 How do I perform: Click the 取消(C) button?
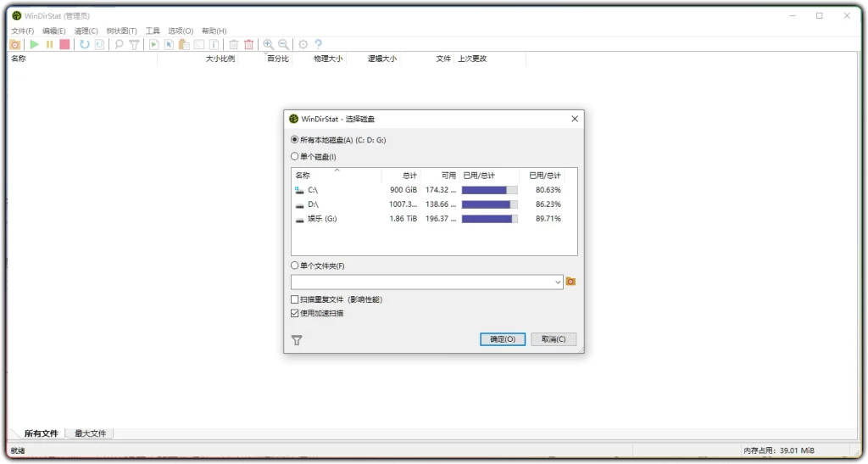[554, 339]
